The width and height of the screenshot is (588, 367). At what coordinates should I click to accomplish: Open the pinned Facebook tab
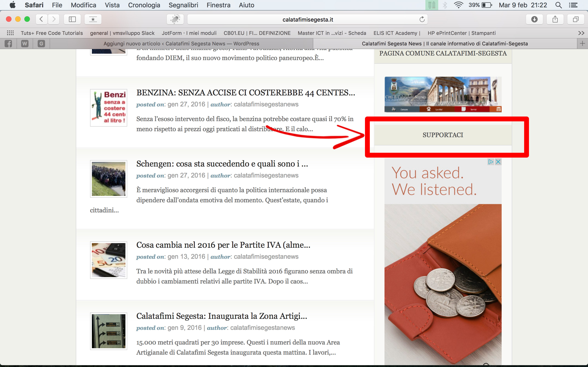tap(8, 44)
